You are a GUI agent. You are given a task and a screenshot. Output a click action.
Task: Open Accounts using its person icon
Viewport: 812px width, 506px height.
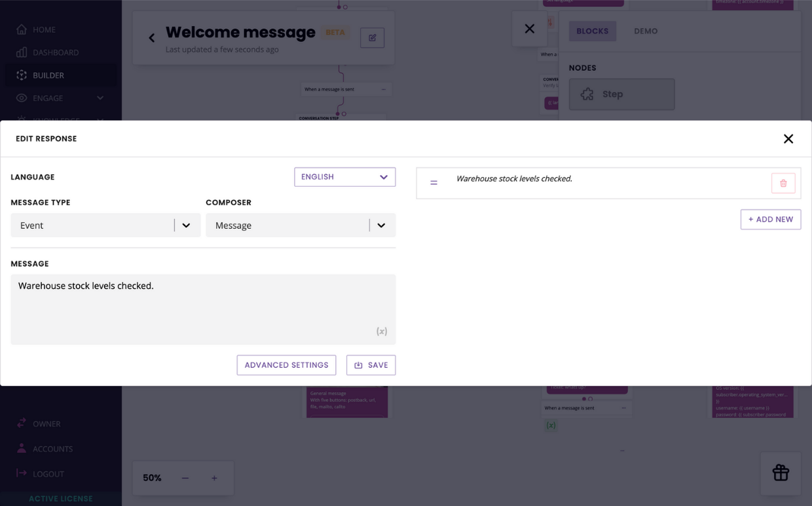click(x=22, y=448)
